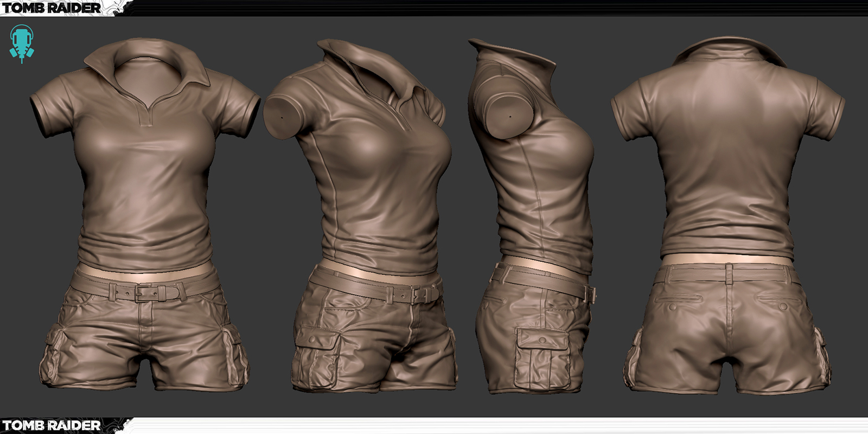Click the teal gas mask headphone logo
Image resolution: width=868 pixels, height=434 pixels.
tap(22, 44)
